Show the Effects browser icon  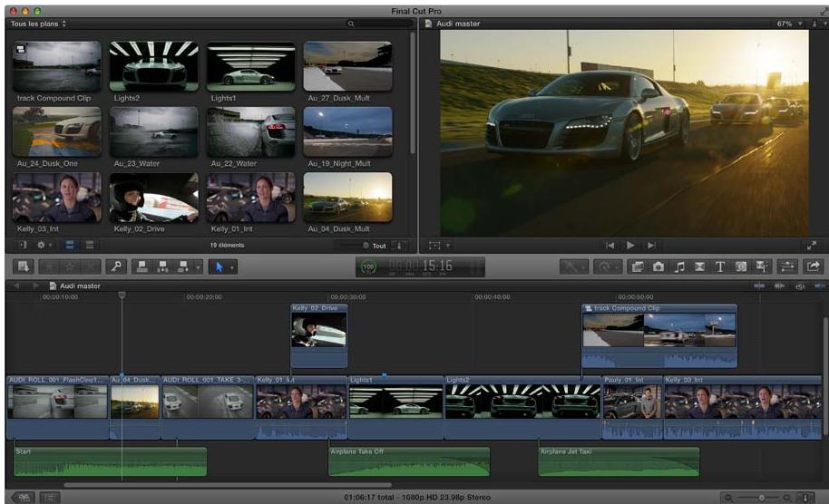(x=638, y=267)
